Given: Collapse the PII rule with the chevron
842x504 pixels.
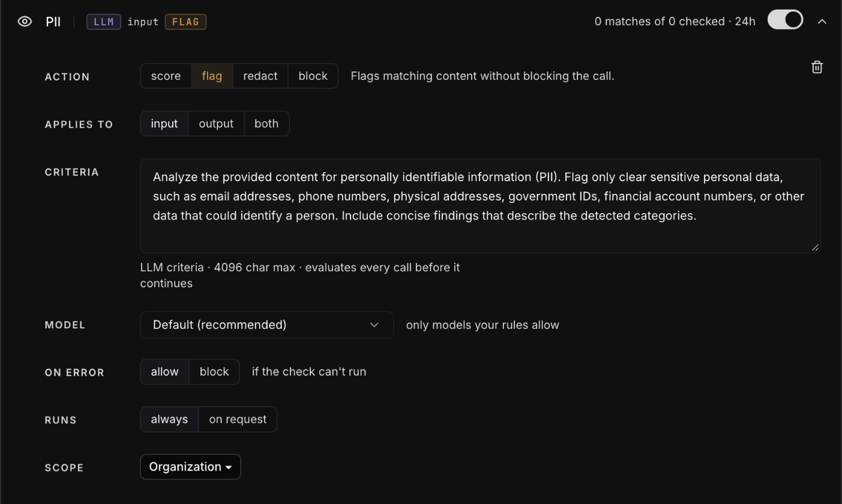Looking at the screenshot, I should pyautogui.click(x=822, y=22).
